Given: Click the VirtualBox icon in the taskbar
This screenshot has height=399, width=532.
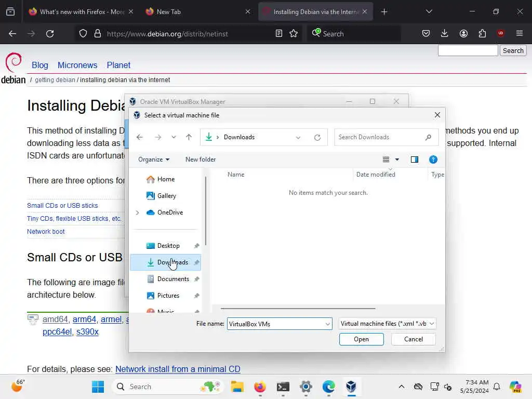Looking at the screenshot, I should [x=351, y=387].
